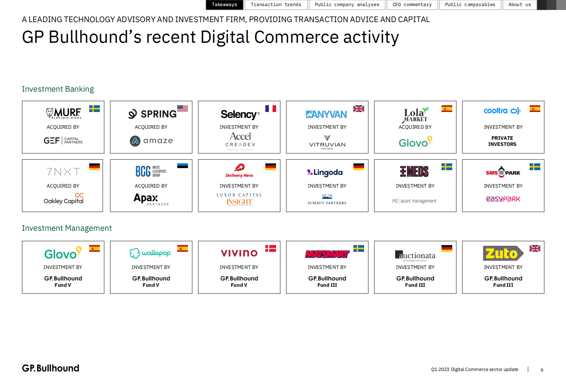Click the Delivery Hero logo

click(239, 170)
